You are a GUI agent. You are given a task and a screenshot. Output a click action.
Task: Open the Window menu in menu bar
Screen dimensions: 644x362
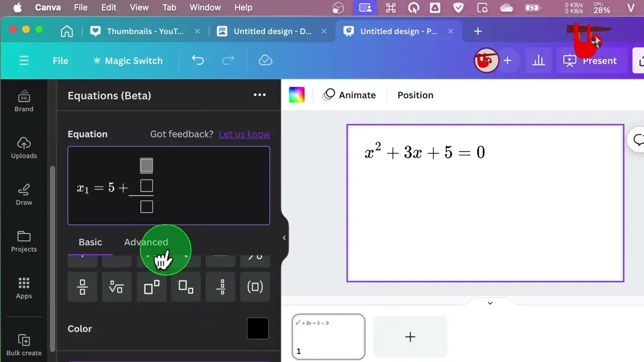tap(205, 8)
